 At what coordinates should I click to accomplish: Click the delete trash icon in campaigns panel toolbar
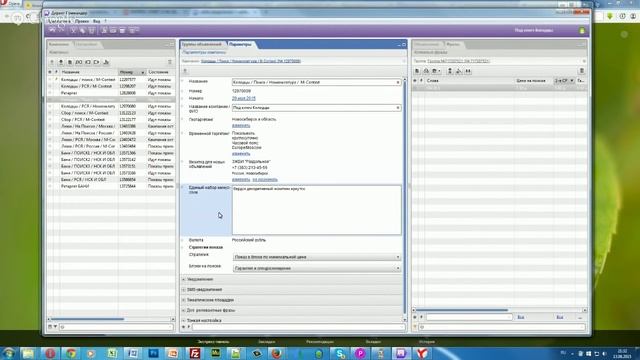coord(170,62)
